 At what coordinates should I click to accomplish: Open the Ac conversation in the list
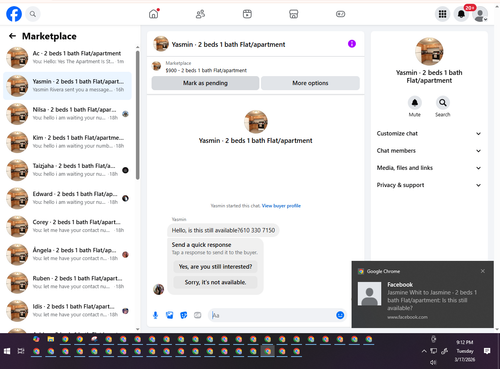(68, 58)
